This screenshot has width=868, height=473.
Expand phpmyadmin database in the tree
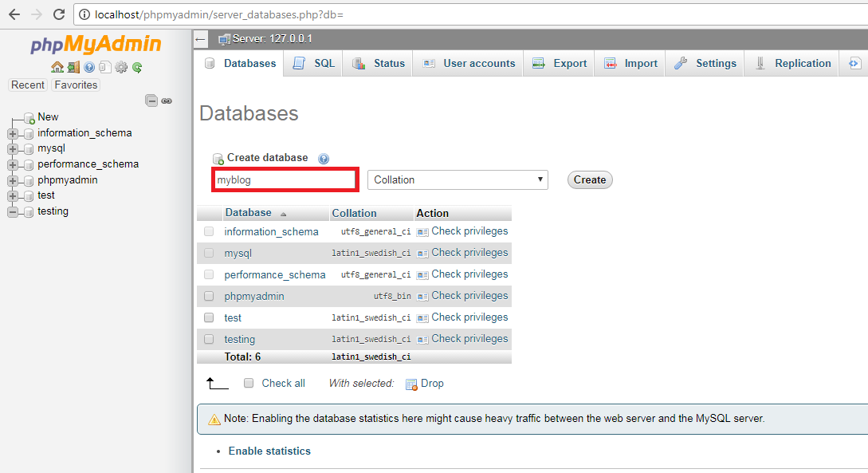[x=13, y=180]
